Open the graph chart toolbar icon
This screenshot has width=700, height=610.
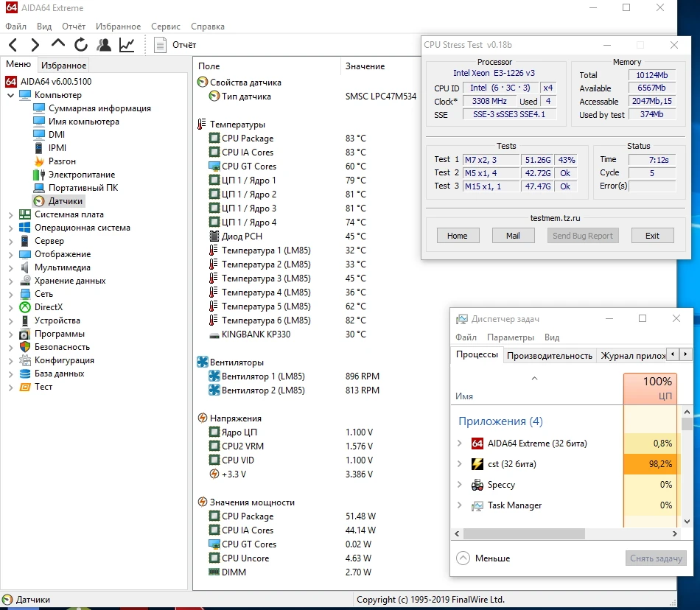point(127,45)
